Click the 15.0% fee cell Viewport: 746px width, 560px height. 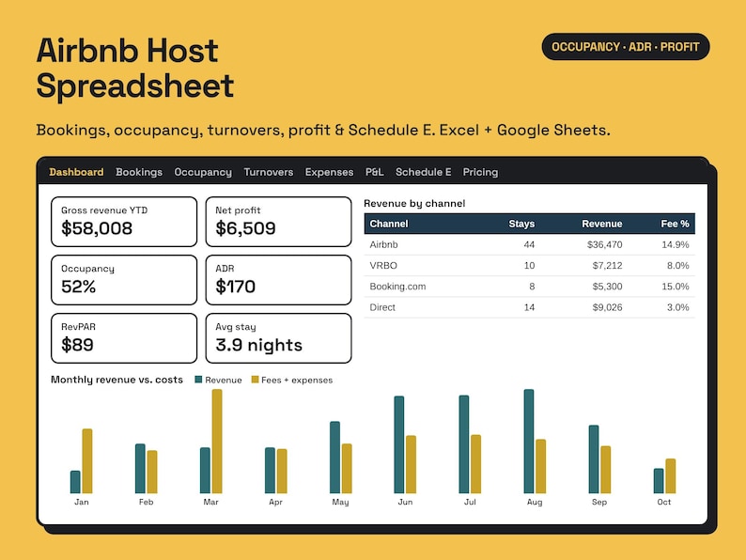tap(676, 287)
